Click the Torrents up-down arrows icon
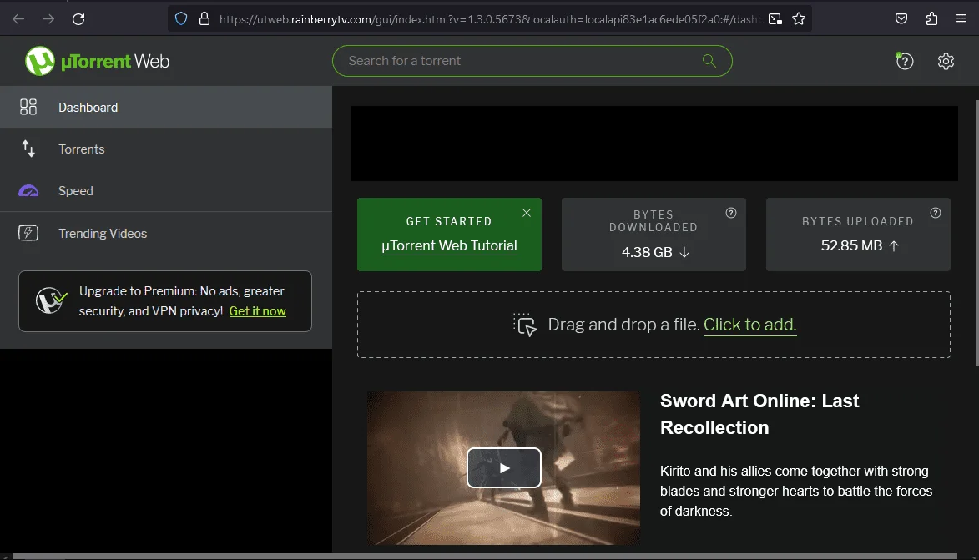 coord(28,149)
